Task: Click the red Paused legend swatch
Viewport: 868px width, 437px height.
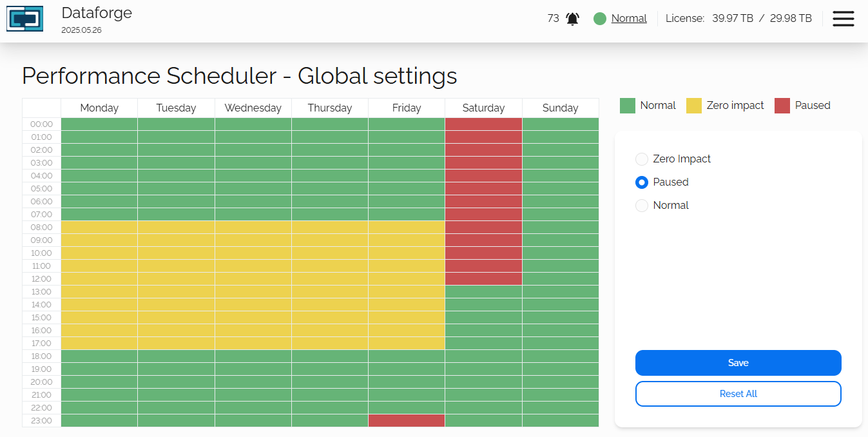Action: [x=782, y=106]
